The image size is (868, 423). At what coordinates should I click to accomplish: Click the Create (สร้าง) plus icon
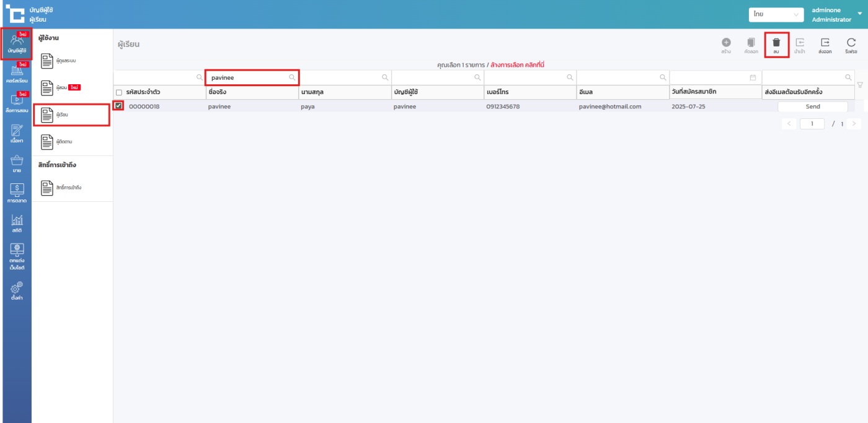pos(726,43)
